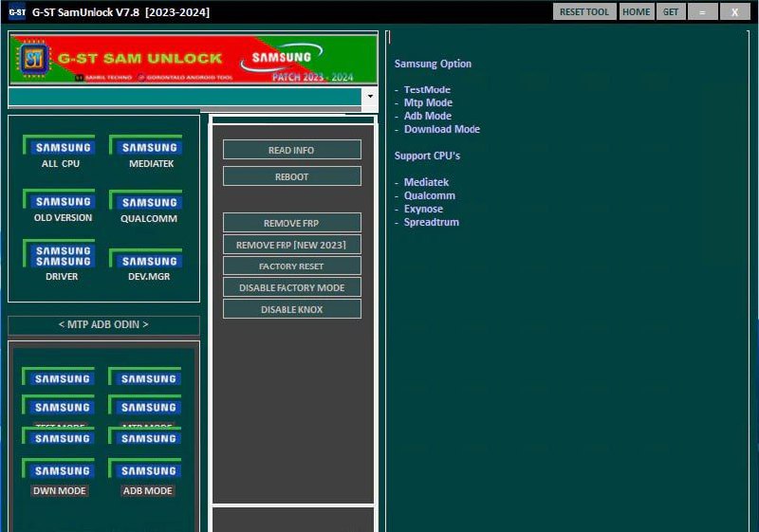Open the Samsung OLD VERSION option
The height and width of the screenshot is (532, 759).
click(59, 199)
